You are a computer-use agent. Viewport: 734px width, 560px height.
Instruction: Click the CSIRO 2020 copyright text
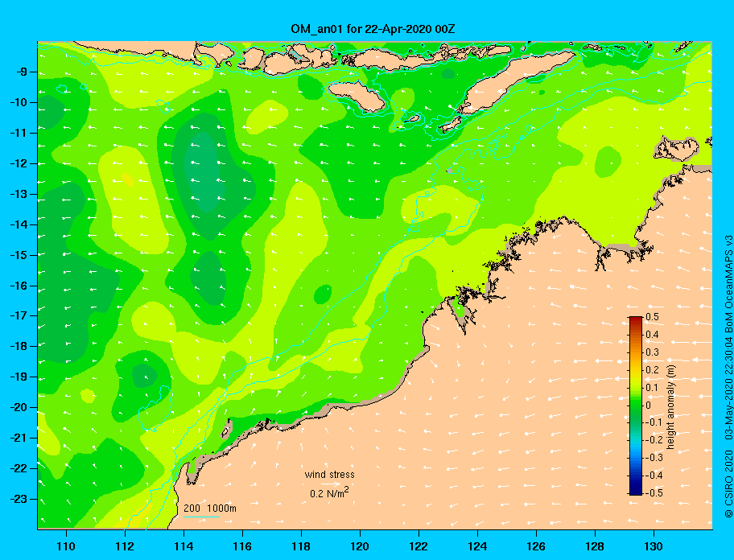coord(728,484)
